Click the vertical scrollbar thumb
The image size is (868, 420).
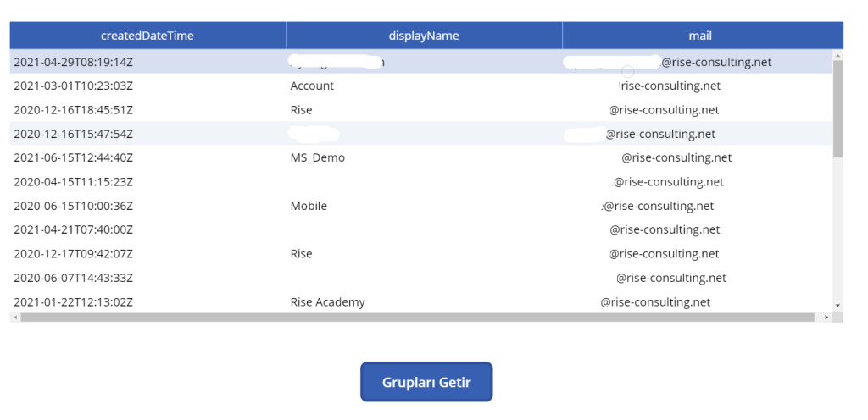click(x=837, y=110)
